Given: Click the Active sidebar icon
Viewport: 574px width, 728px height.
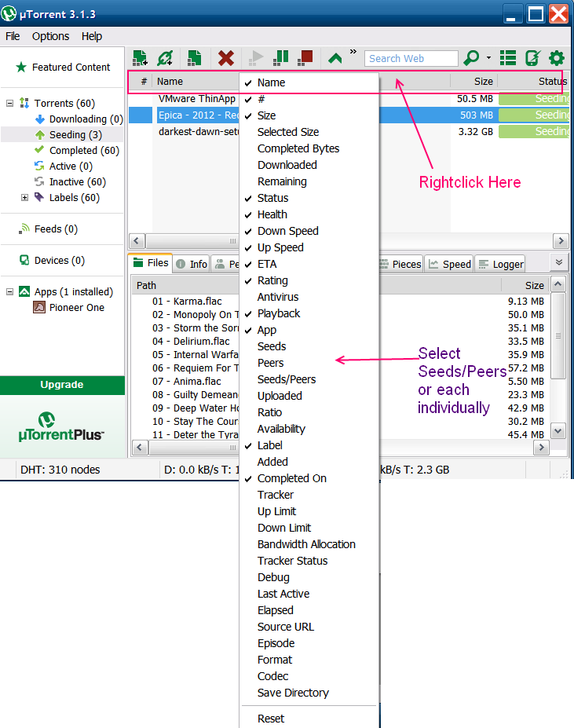Looking at the screenshot, I should coord(39,166).
